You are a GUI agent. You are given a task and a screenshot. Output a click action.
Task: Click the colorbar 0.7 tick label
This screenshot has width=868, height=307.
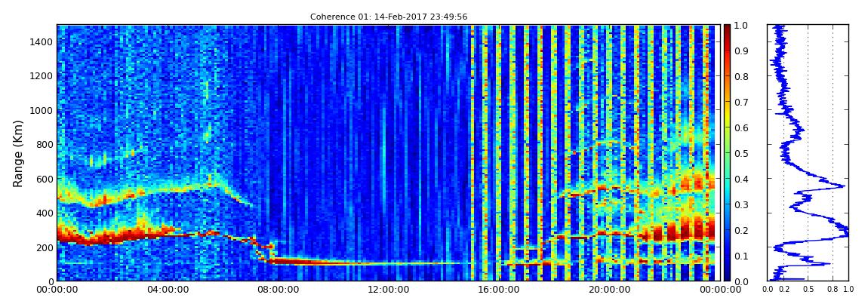click(x=741, y=103)
